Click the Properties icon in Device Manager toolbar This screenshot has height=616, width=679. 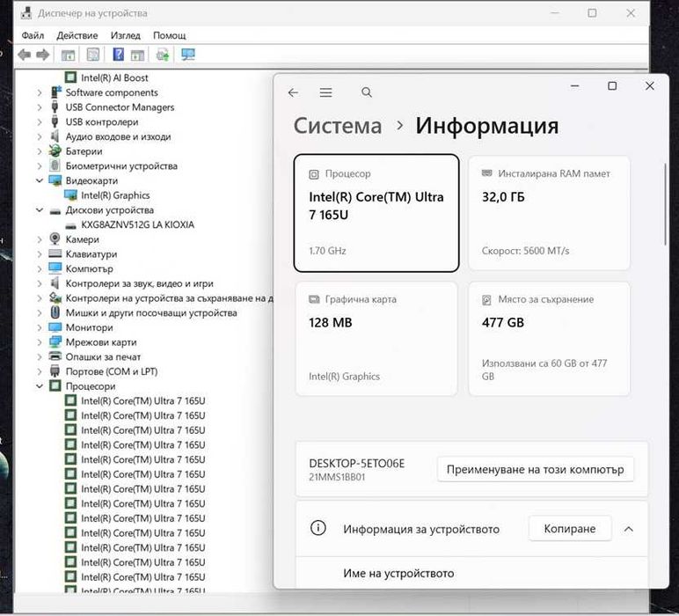click(92, 55)
